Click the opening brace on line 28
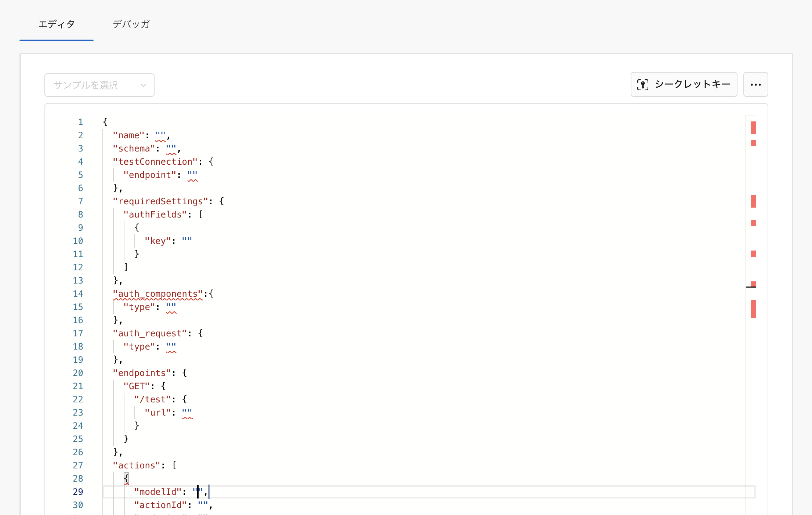Image resolution: width=812 pixels, height=515 pixels. pos(126,478)
